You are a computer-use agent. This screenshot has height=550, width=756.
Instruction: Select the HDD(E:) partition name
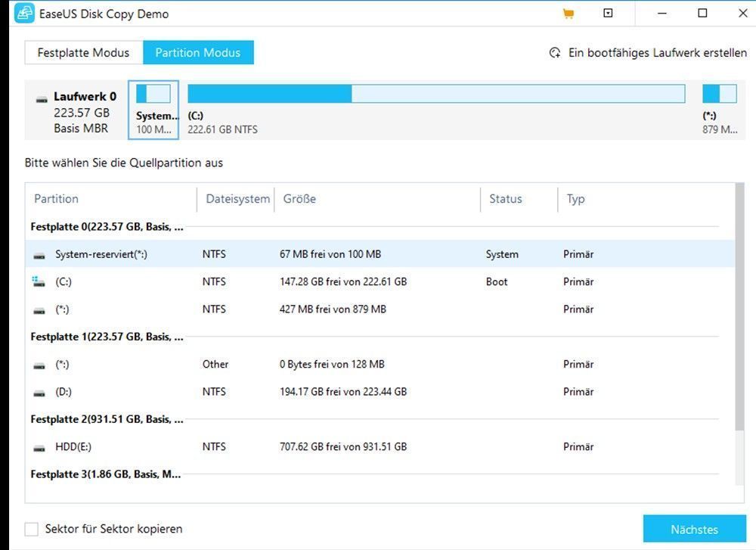(x=73, y=447)
